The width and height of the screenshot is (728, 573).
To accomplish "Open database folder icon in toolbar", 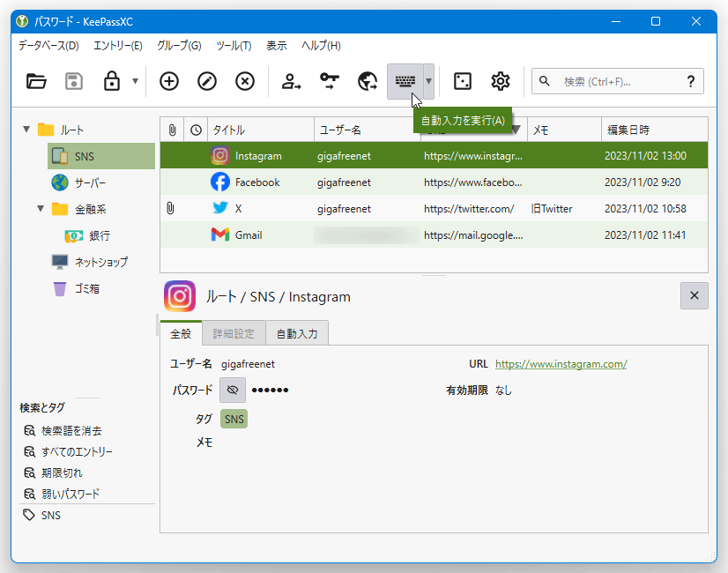I will (x=36, y=81).
